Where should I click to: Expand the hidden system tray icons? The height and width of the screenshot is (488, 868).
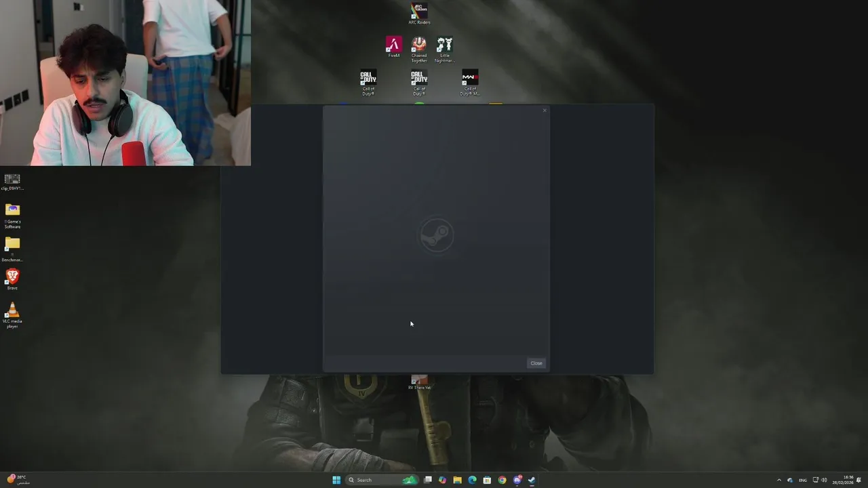pos(778,480)
